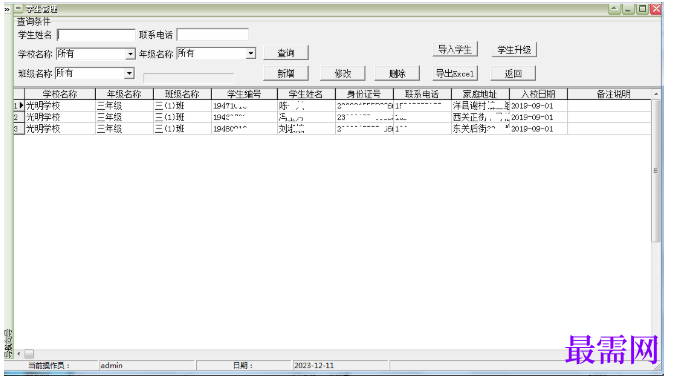Click the 修改 button

343,73
